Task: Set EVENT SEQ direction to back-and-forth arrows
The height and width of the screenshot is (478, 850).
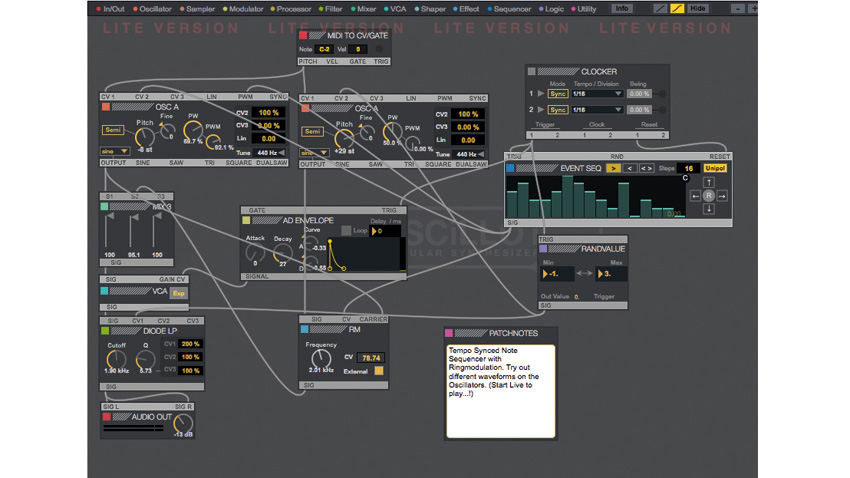Action: tap(646, 169)
